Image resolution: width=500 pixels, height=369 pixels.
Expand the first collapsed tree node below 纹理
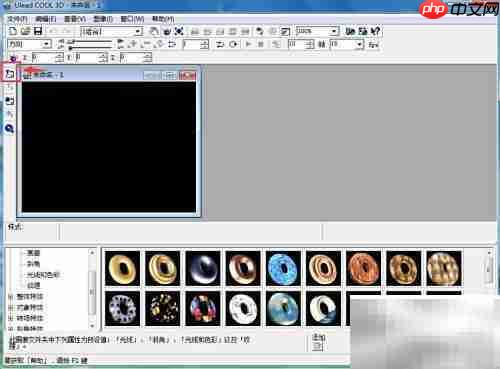click(x=10, y=296)
